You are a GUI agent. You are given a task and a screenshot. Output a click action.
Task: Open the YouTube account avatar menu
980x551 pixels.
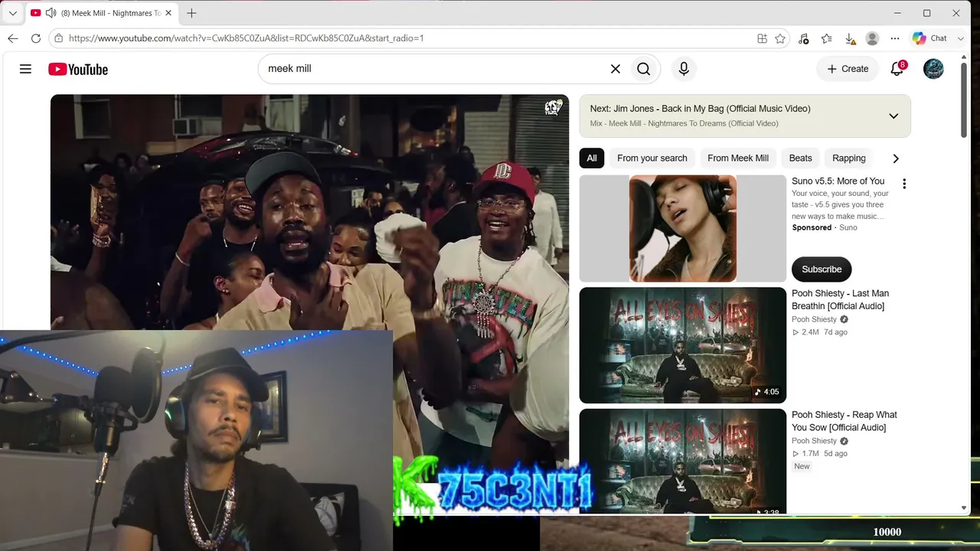[x=933, y=69]
